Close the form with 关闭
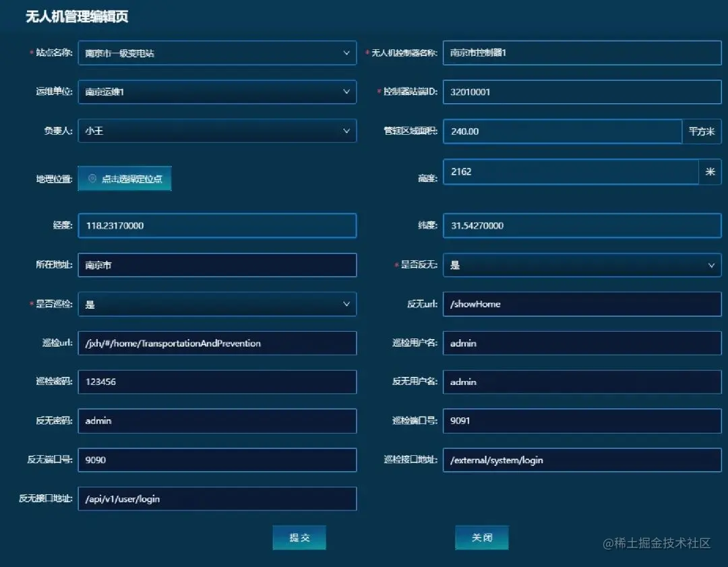This screenshot has width=728, height=567. coord(481,538)
